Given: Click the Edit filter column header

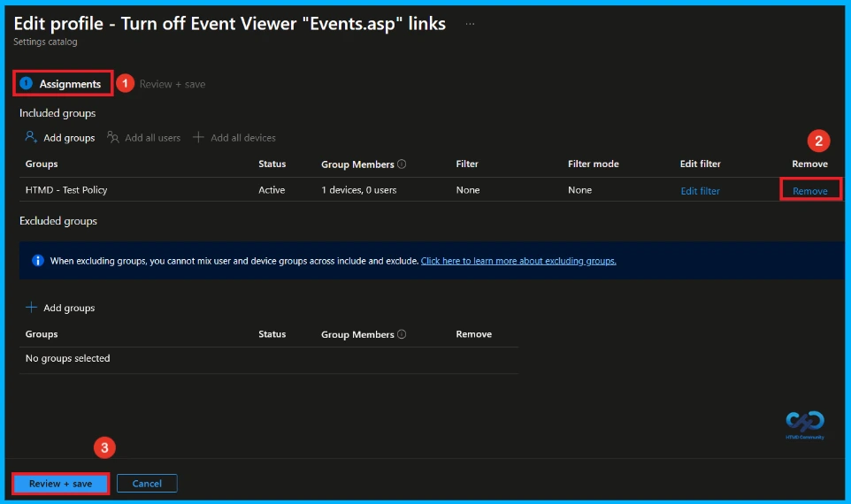Looking at the screenshot, I should click(700, 164).
